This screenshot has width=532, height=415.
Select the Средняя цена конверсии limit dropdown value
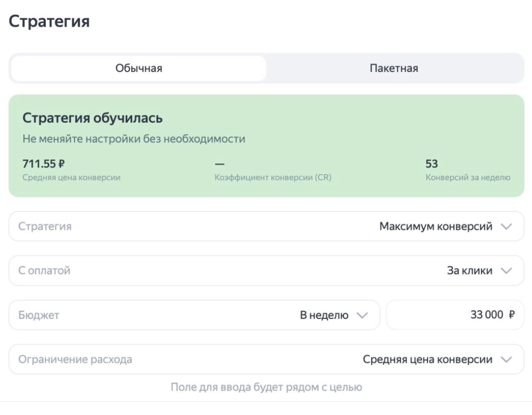click(427, 359)
